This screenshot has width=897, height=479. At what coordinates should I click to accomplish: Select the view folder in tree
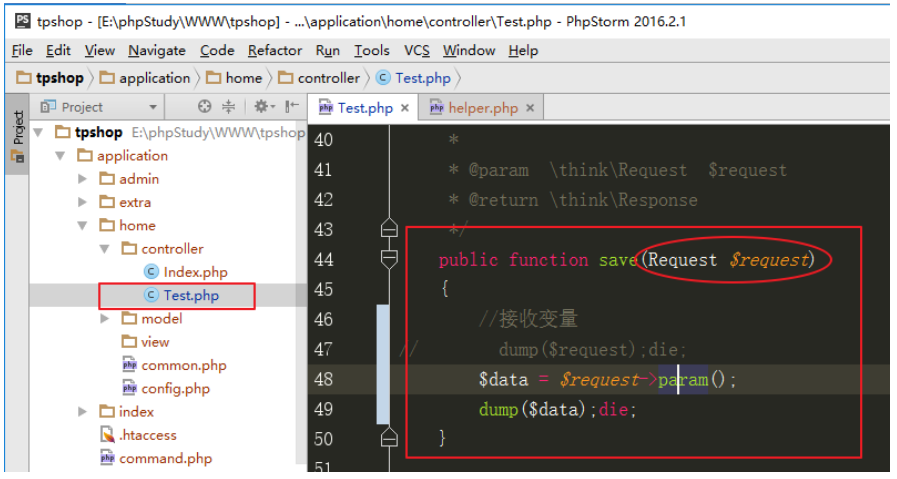(x=155, y=342)
